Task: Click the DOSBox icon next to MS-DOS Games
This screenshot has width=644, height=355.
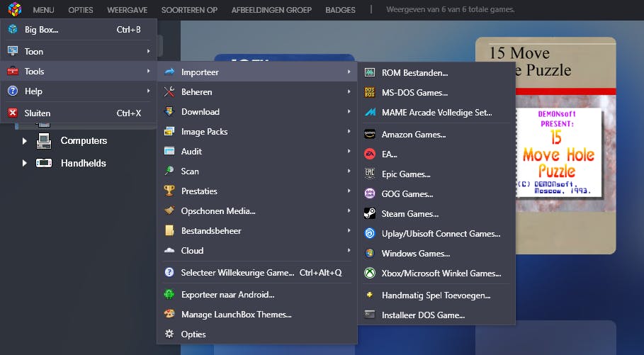Action: [x=370, y=92]
